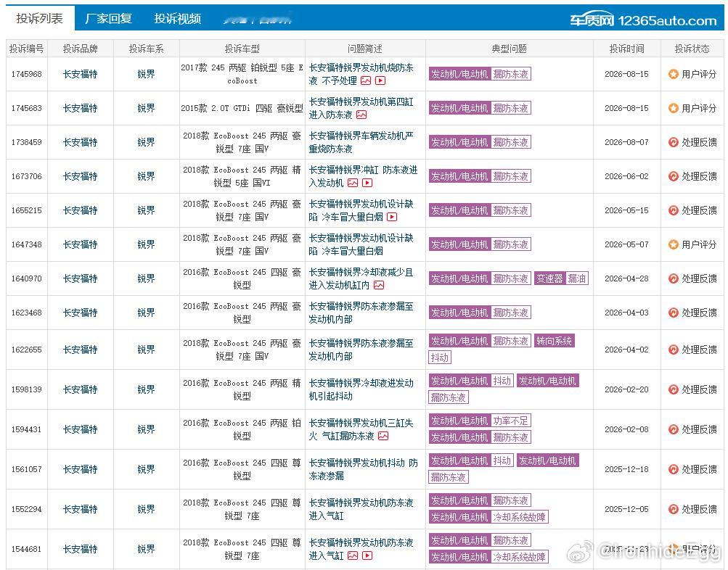The image size is (728, 570).
Task: Open complaint '长安福特锐界发动机烧防冻液 不予处理'
Action: pos(361,74)
